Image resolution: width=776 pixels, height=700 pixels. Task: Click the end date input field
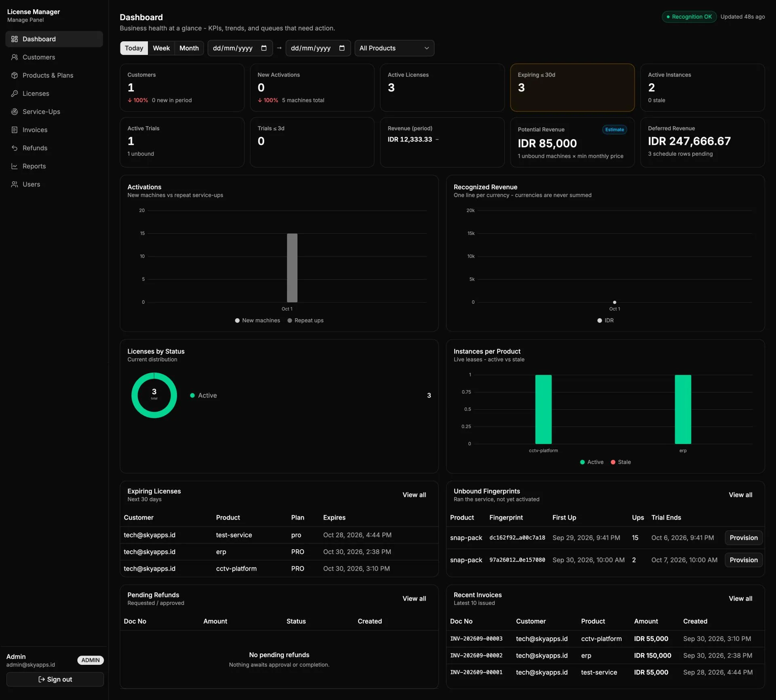click(318, 48)
